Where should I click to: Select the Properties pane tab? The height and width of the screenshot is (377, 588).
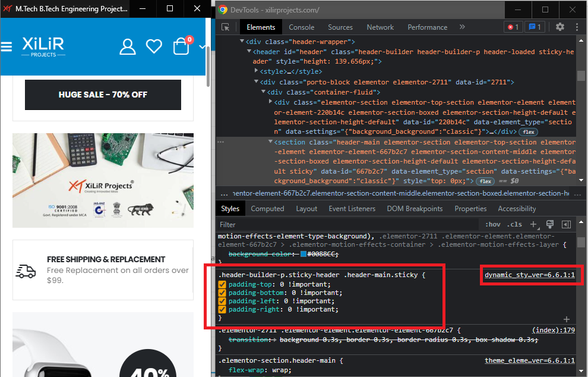470,208
